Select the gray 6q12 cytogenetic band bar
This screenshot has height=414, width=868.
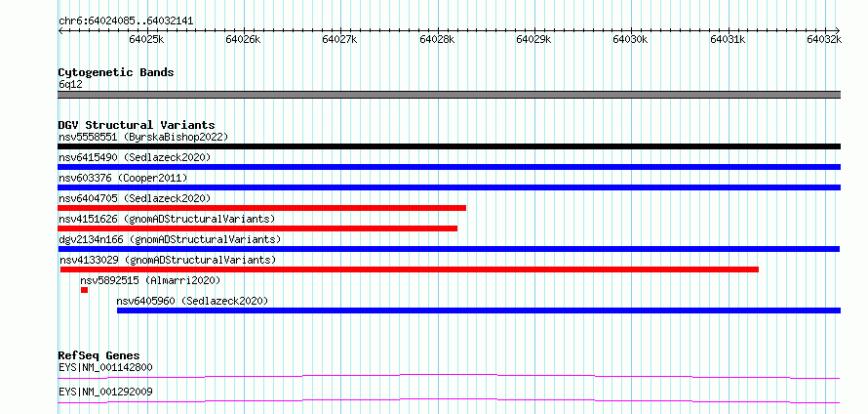(x=449, y=95)
